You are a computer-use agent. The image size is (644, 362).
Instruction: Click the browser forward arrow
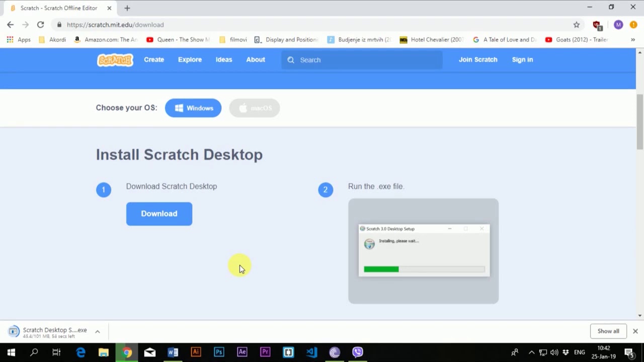26,25
